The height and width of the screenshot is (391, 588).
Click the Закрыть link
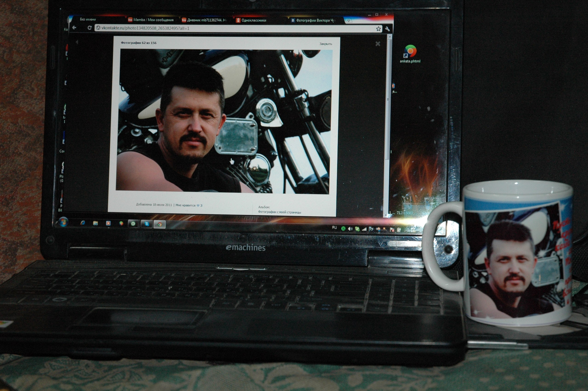click(325, 44)
